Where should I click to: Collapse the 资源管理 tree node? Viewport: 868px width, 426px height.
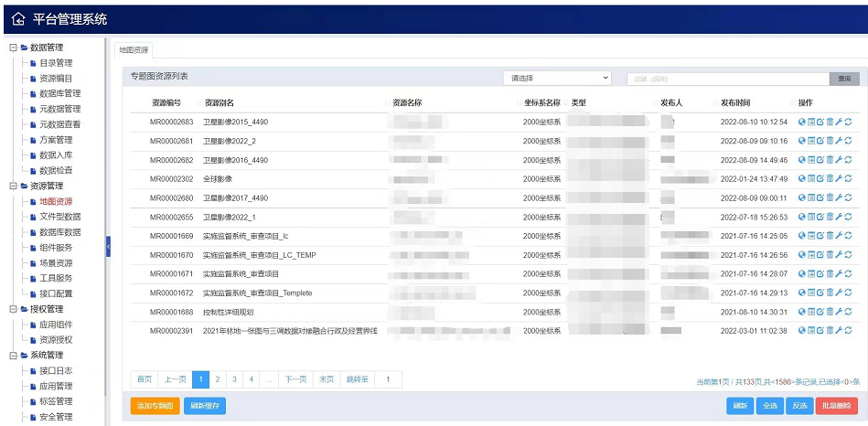click(14, 186)
